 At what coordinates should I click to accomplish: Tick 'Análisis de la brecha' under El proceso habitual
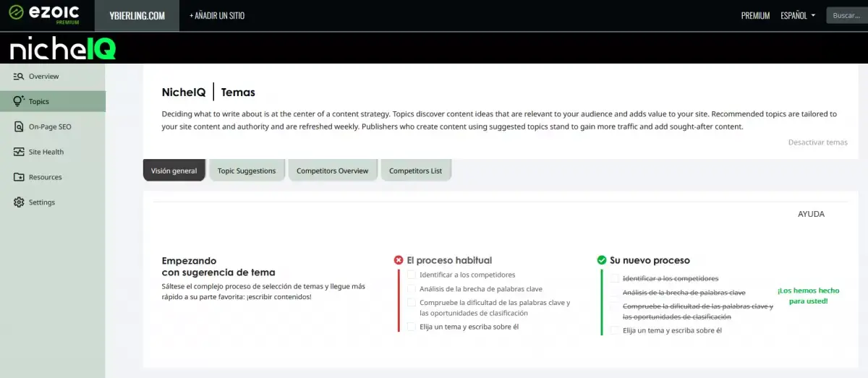[x=412, y=289]
